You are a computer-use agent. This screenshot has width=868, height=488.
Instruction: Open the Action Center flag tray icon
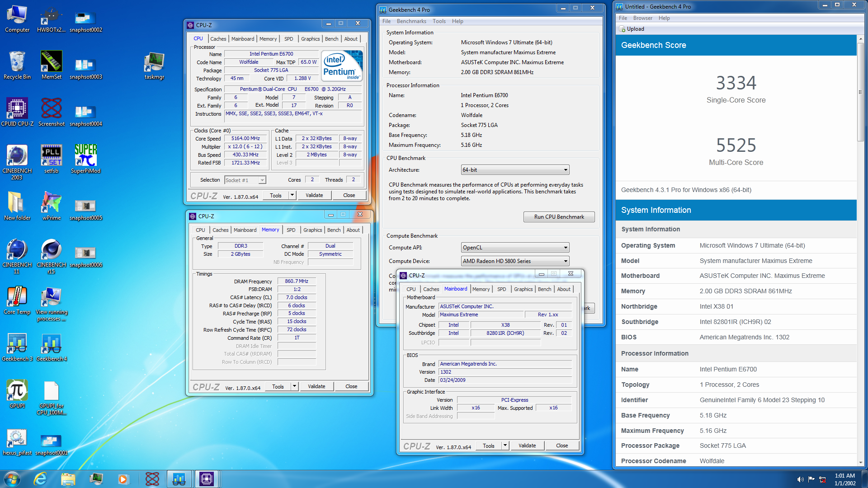click(811, 479)
